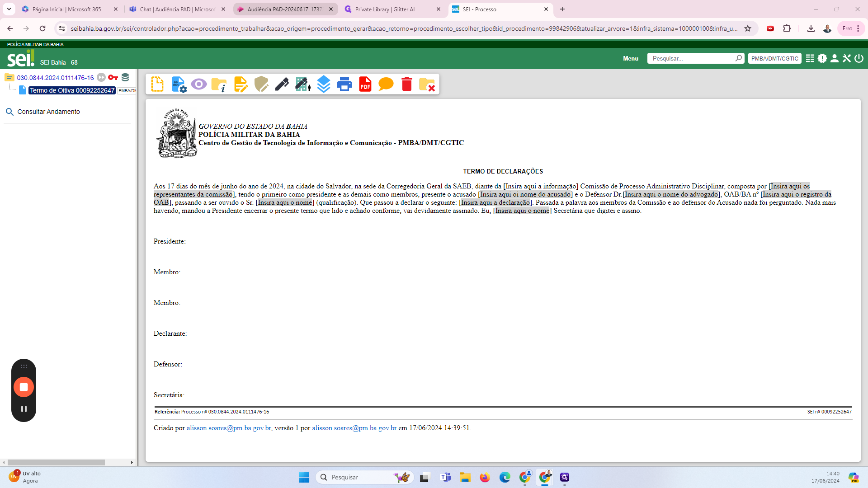868x488 pixels.
Task: Click the taskbar Pesquisar search box
Action: pyautogui.click(x=365, y=477)
